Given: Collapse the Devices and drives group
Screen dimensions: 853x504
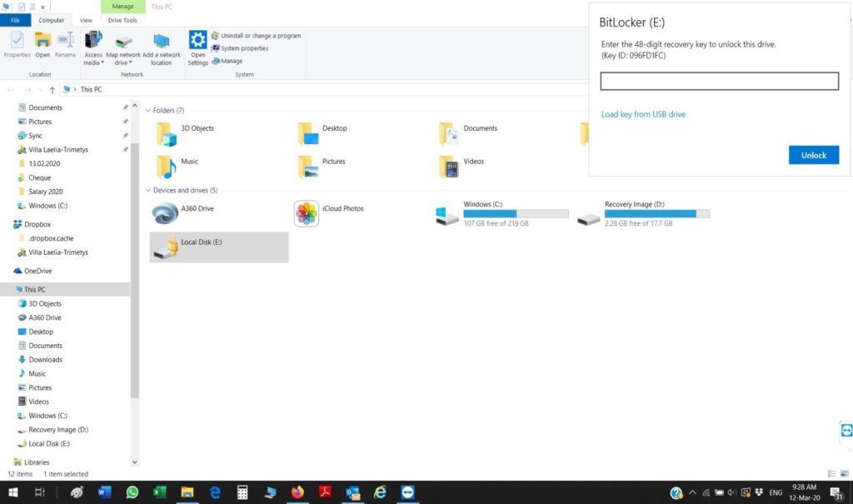Looking at the screenshot, I should pyautogui.click(x=148, y=191).
